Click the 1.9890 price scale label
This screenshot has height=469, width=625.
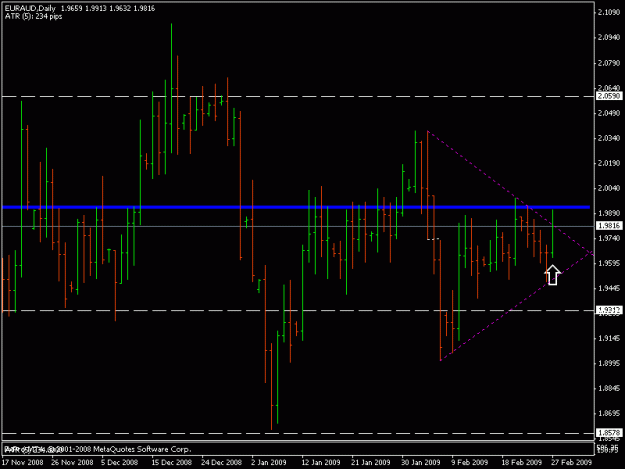click(x=609, y=214)
